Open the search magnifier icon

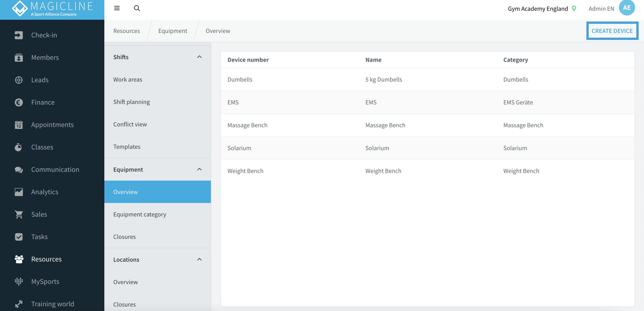137,8
